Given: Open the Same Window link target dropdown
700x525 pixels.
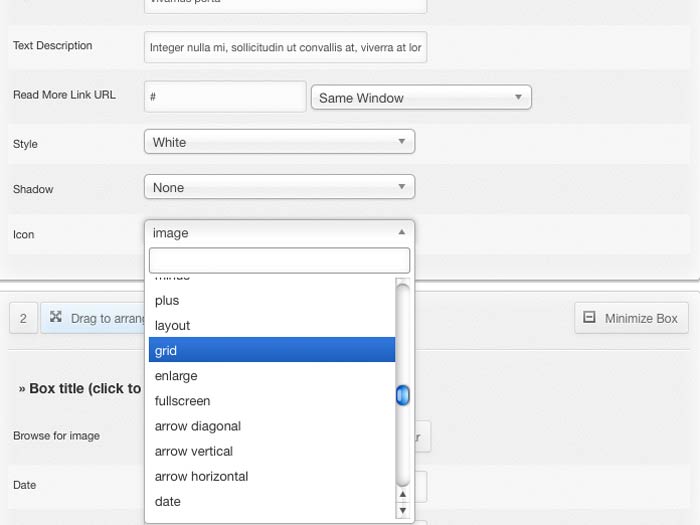Looking at the screenshot, I should pos(421,98).
